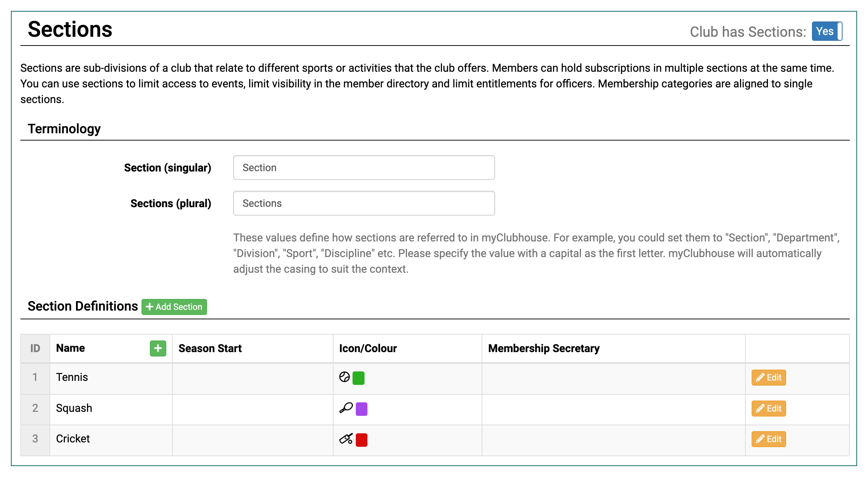Edit the Cricket section

coord(769,439)
